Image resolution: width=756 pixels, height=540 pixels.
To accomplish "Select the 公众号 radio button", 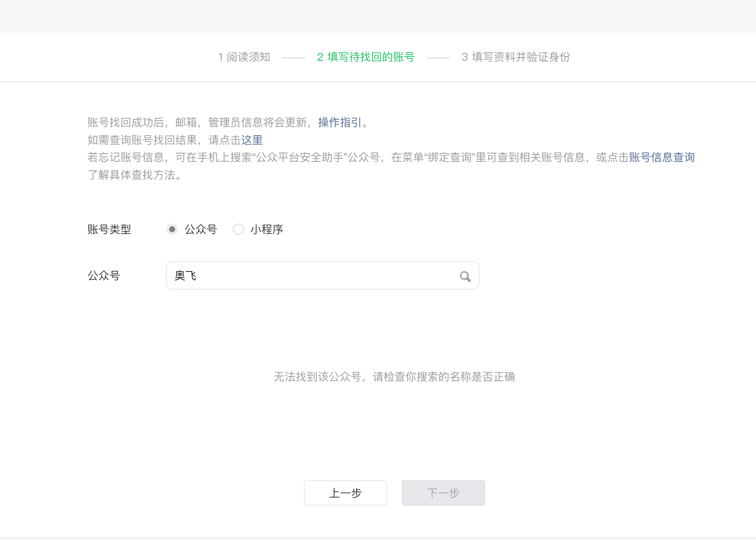I will [172, 229].
